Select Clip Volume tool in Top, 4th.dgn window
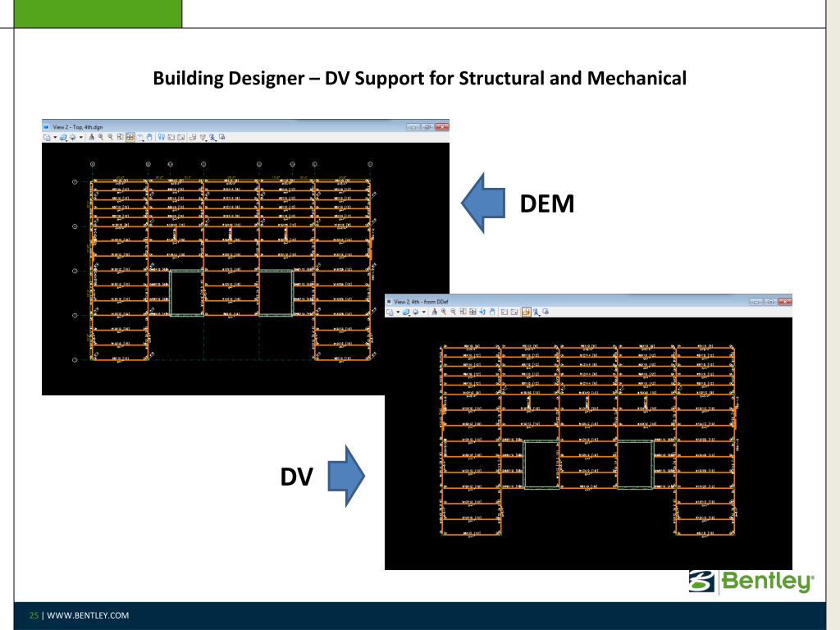 (203, 137)
